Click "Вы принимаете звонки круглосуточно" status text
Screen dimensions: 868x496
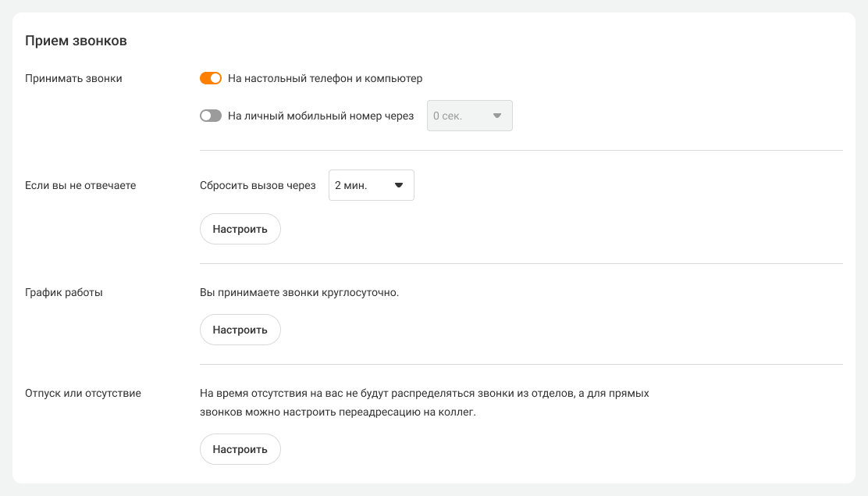[x=299, y=292]
